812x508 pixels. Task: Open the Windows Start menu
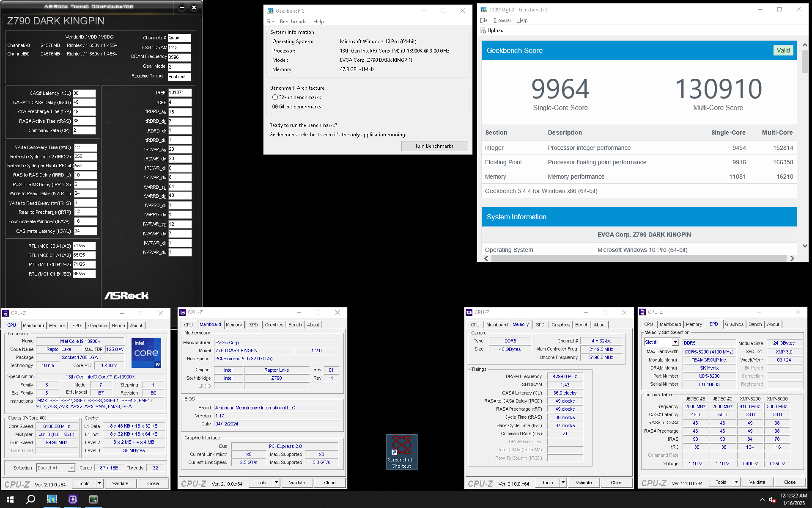pos(10,500)
